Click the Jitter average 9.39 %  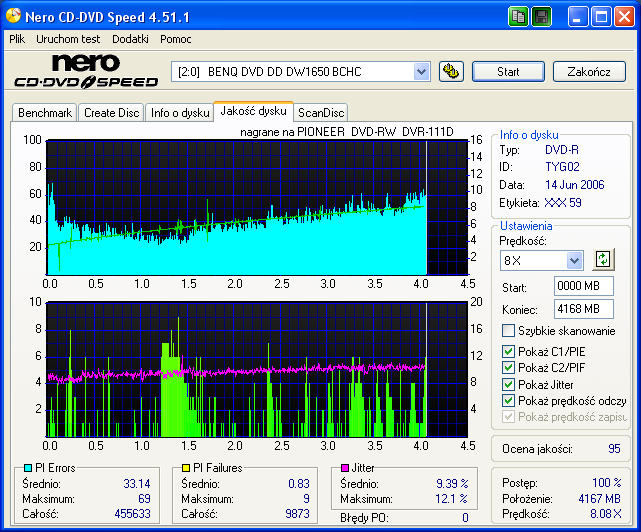click(x=452, y=484)
